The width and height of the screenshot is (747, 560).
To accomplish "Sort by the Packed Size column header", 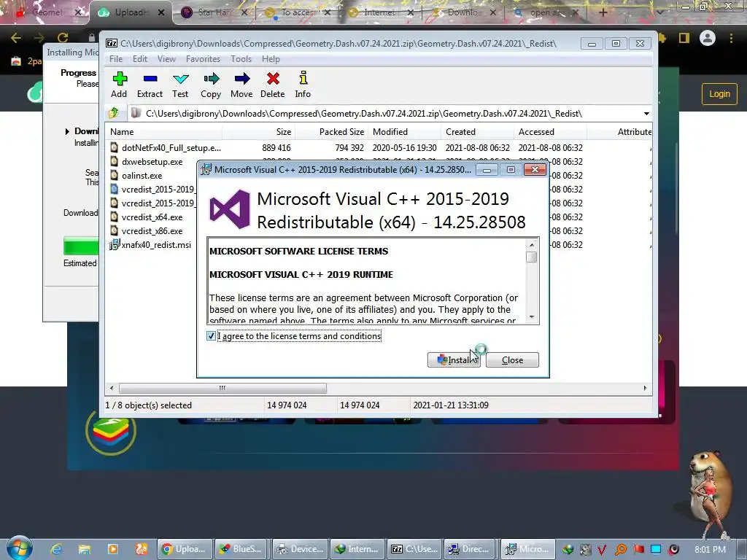I will pos(332,132).
